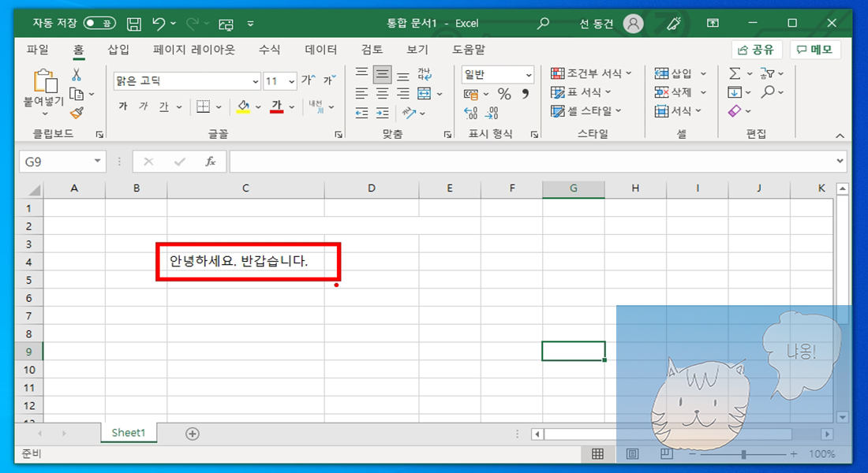This screenshot has width=868, height=473.
Task: Click the Format Painter brush icon
Action: pos(77,113)
